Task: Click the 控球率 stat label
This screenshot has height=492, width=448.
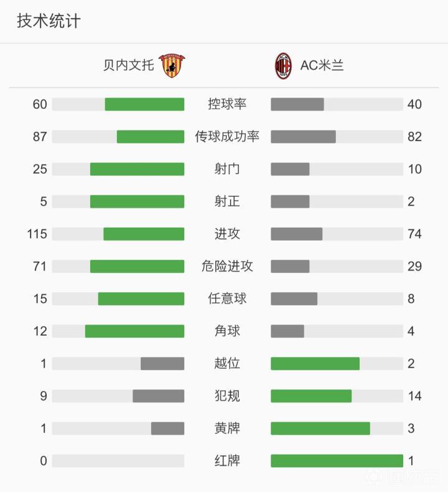Action: pyautogui.click(x=227, y=104)
